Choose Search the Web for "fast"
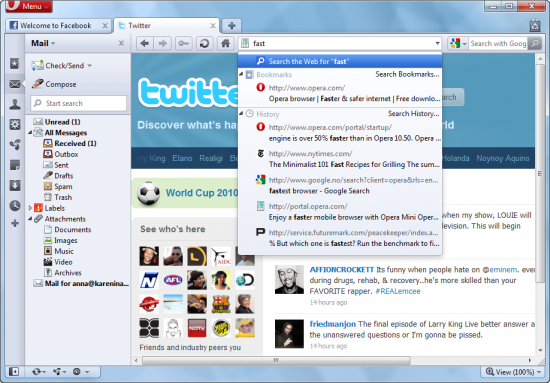Screen dimensions: 550x383 (x=340, y=61)
